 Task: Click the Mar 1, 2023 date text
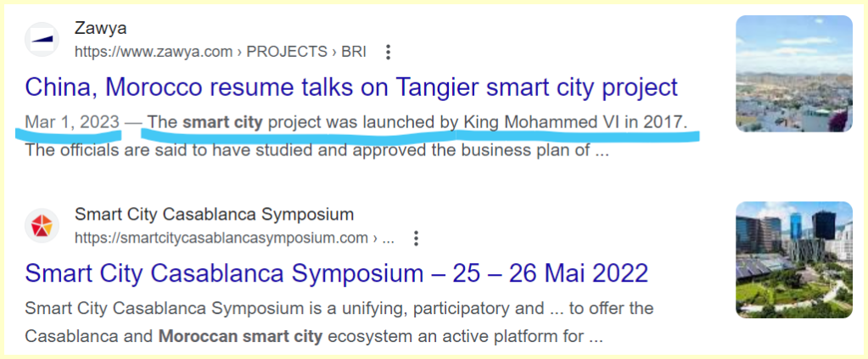tap(72, 122)
